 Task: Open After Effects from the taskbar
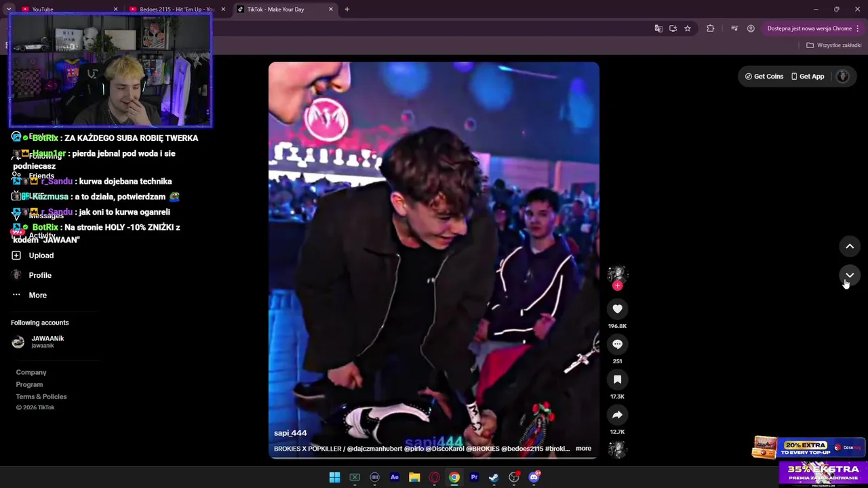pyautogui.click(x=394, y=477)
